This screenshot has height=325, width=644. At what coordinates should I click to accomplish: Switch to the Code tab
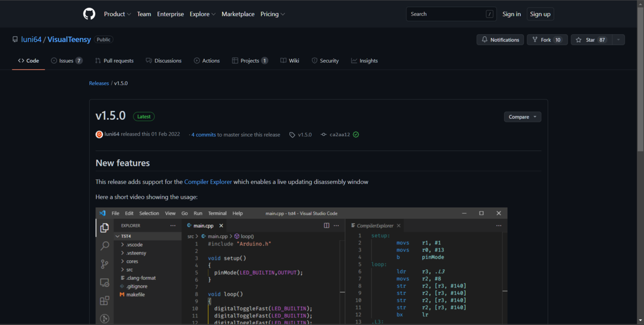click(x=28, y=61)
